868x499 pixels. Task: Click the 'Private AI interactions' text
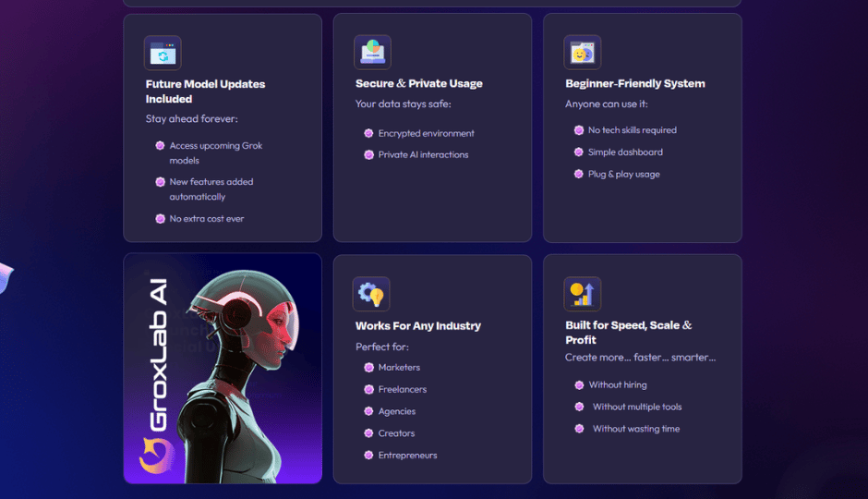[x=424, y=155]
